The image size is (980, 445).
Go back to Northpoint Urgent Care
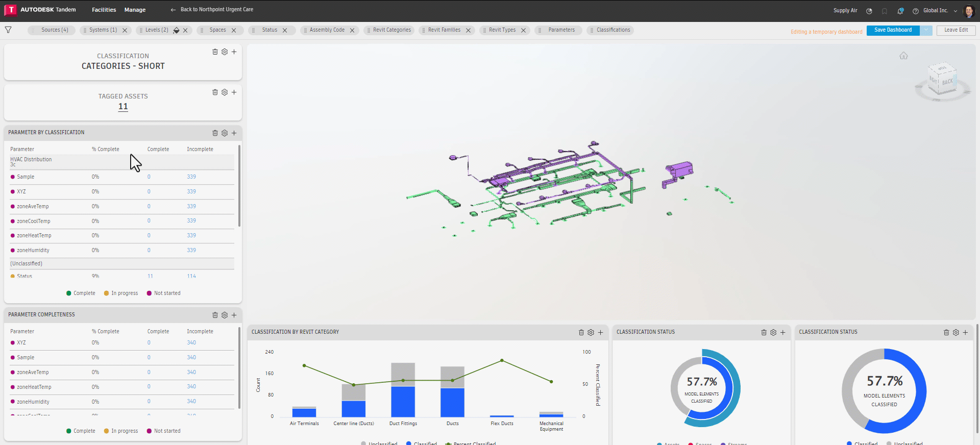point(212,10)
